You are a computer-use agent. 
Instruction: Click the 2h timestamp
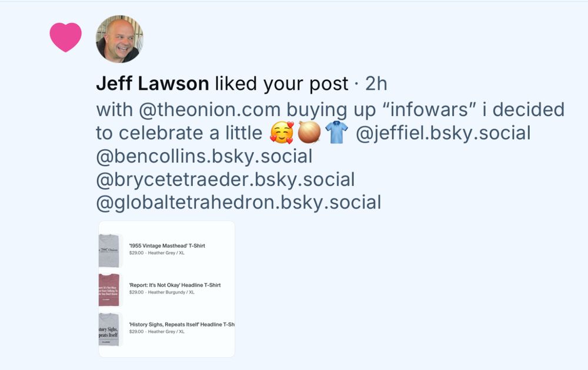(376, 83)
